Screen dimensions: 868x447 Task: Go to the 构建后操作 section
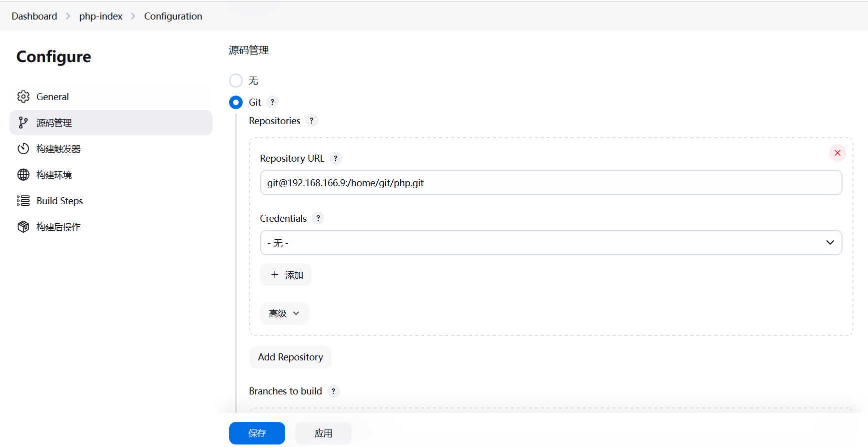pyautogui.click(x=111, y=227)
